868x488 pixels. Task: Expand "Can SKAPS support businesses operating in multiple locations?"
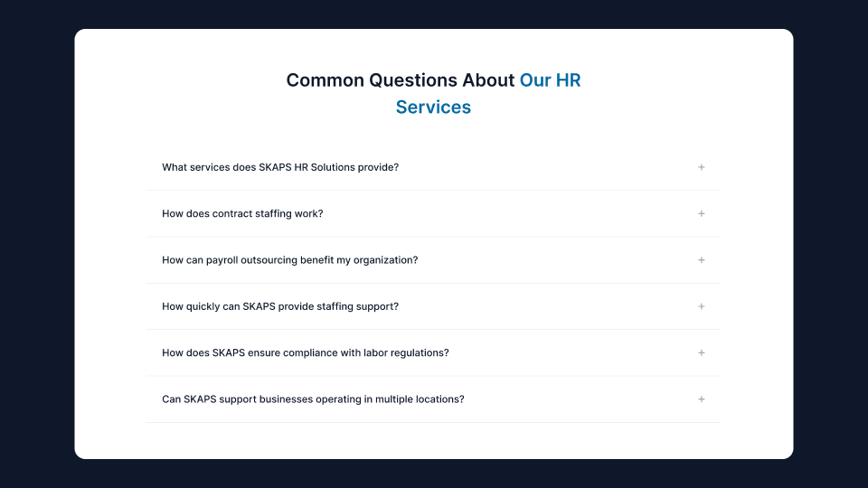click(x=313, y=399)
